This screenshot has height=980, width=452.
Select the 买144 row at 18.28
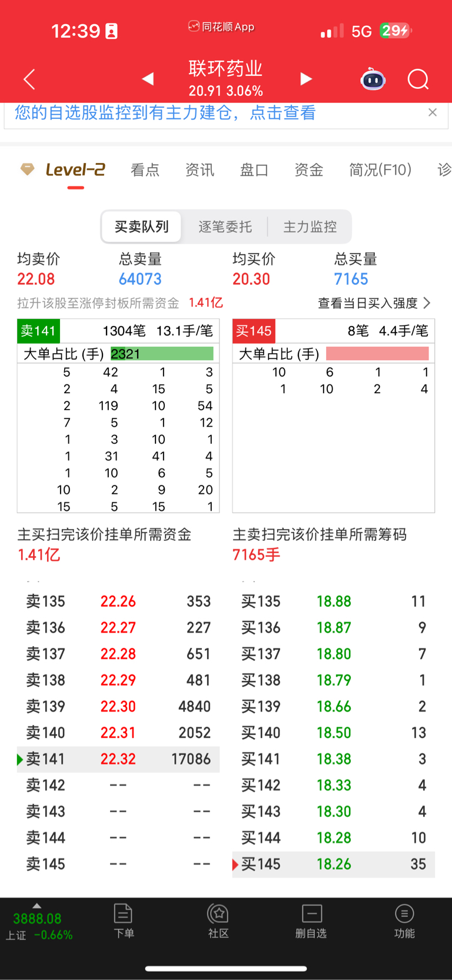pyautogui.click(x=334, y=838)
